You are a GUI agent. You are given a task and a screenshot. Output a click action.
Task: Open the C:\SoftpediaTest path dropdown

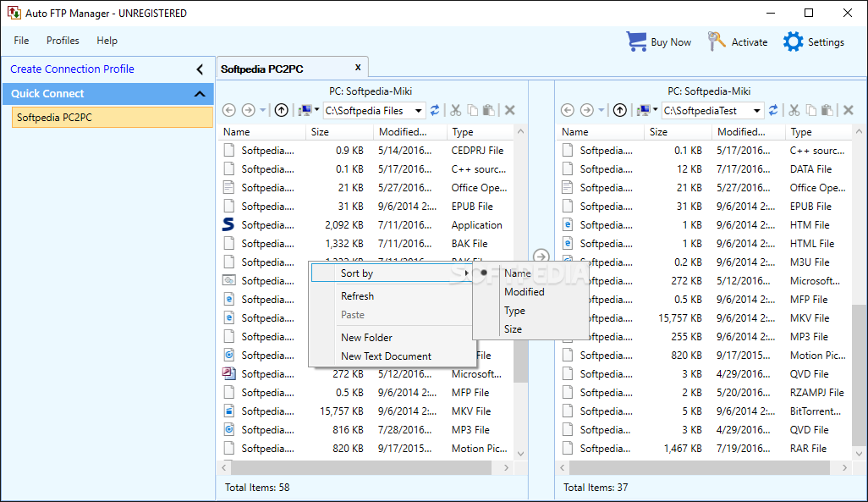[757, 110]
